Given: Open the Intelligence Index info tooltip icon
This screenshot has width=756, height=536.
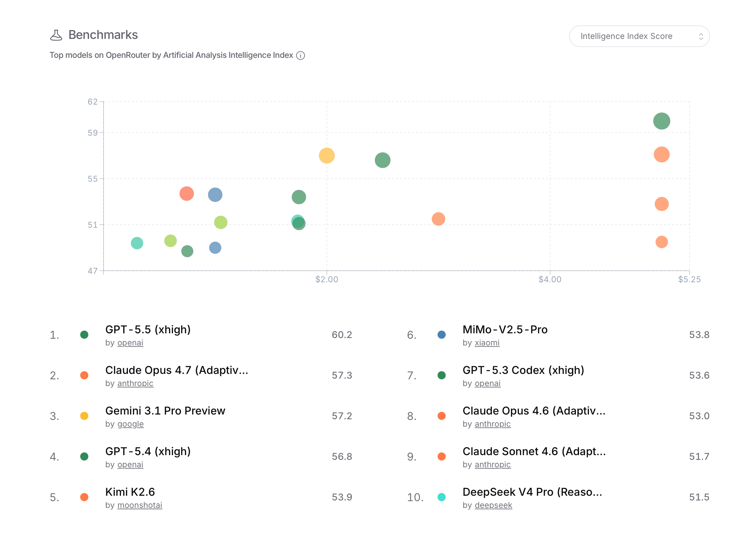Looking at the screenshot, I should point(301,55).
